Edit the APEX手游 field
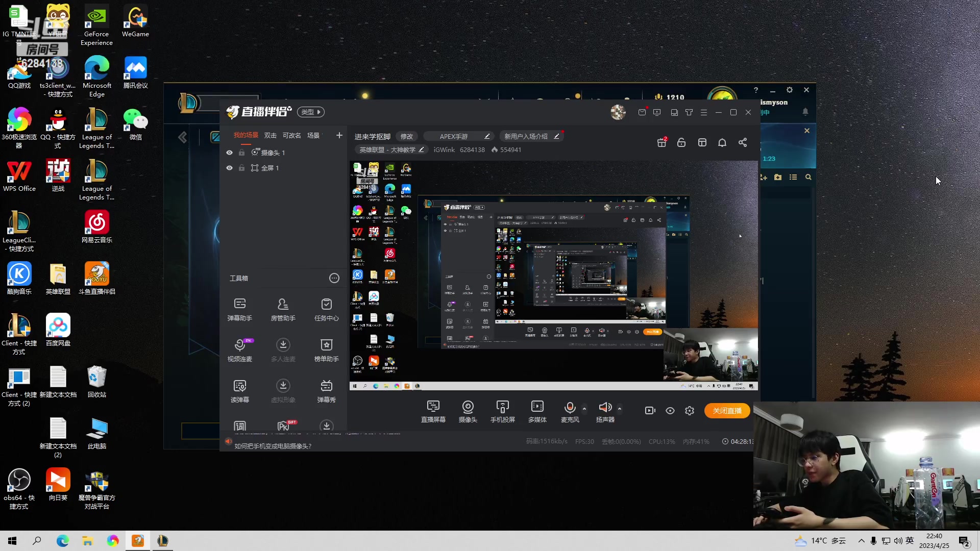Viewport: 980px width, 551px height. coord(487,136)
